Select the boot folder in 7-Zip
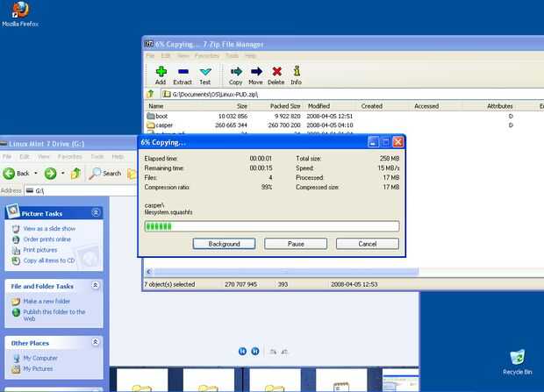 pyautogui.click(x=158, y=116)
